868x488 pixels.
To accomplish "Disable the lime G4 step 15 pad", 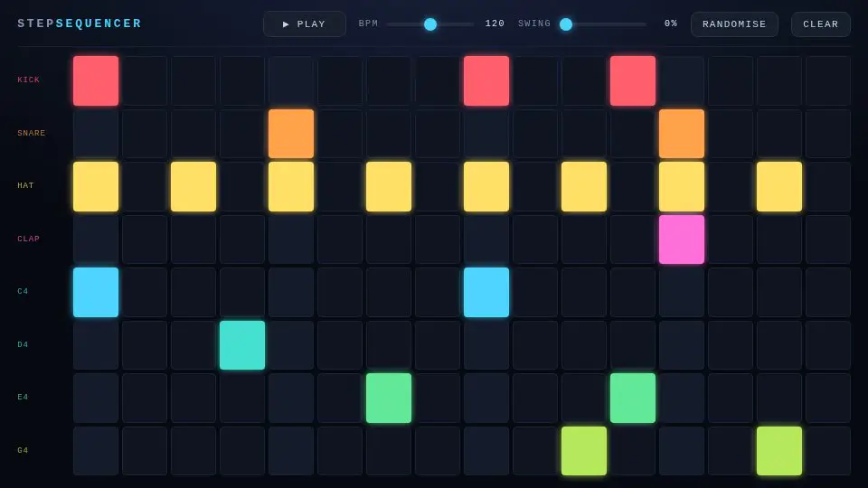I will point(779,451).
